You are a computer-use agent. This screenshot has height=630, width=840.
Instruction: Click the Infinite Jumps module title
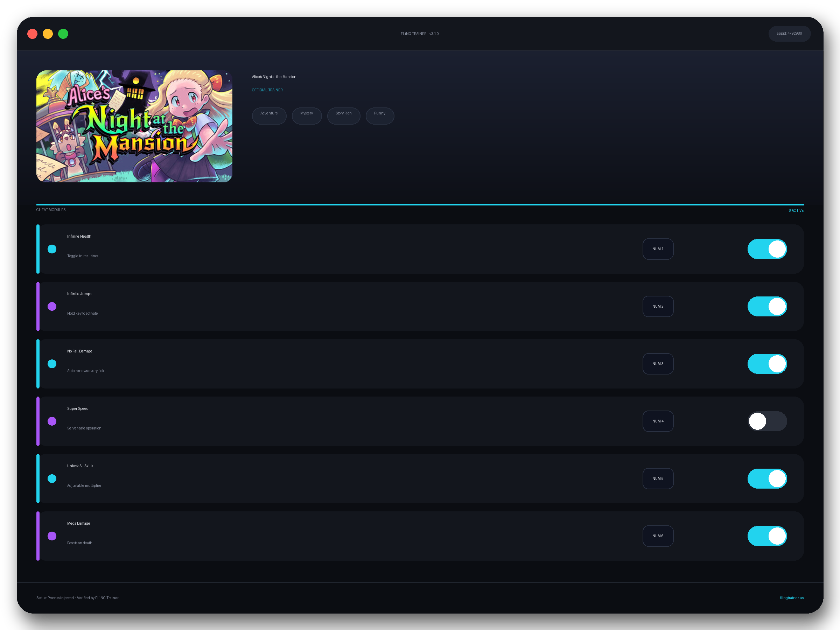click(x=79, y=294)
